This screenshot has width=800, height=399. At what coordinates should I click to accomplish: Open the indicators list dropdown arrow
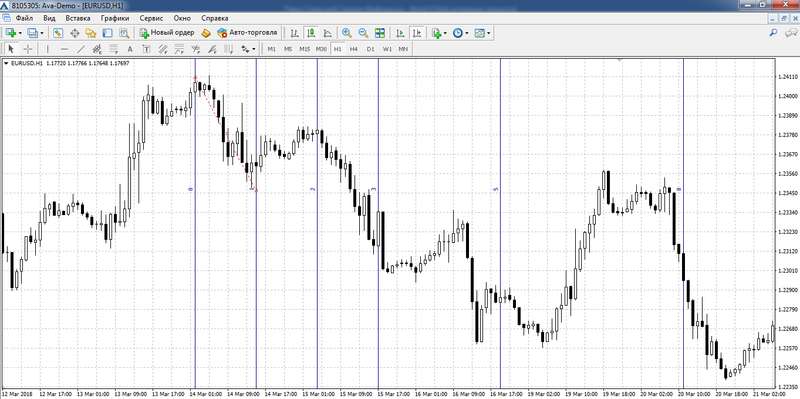tap(445, 33)
